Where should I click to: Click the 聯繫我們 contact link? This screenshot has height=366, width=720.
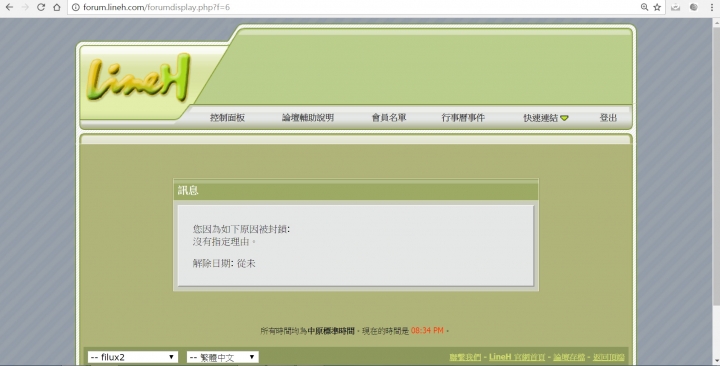pyautogui.click(x=465, y=357)
